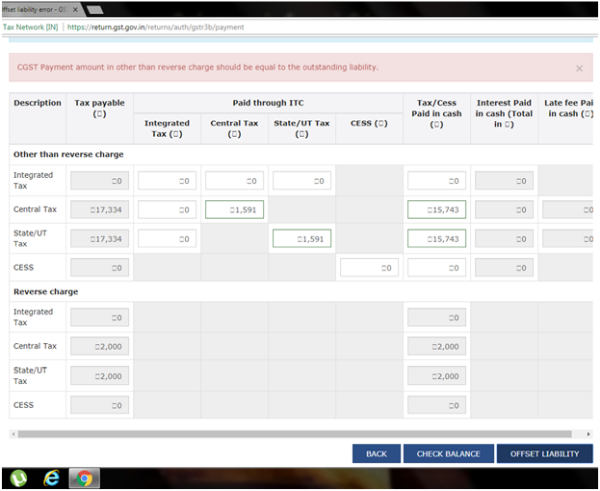
Task: Click the horizontal scrollbar's left arrow
Action: click(x=13, y=434)
